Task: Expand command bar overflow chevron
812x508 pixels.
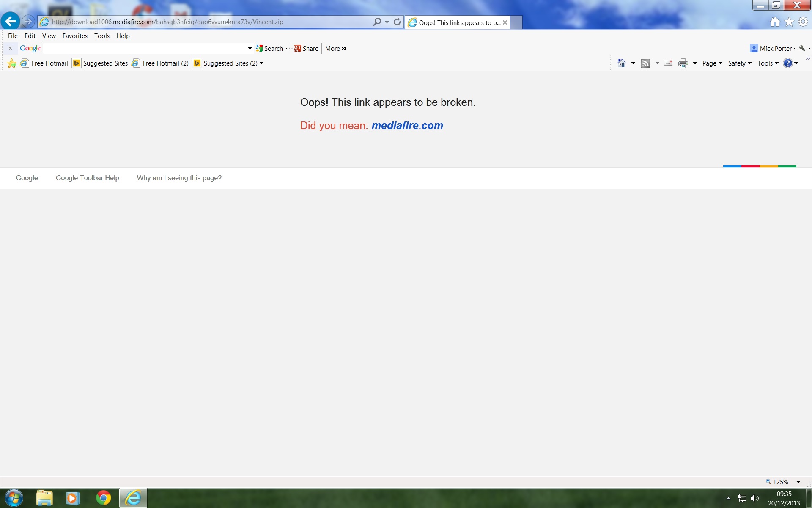Action: [x=808, y=58]
